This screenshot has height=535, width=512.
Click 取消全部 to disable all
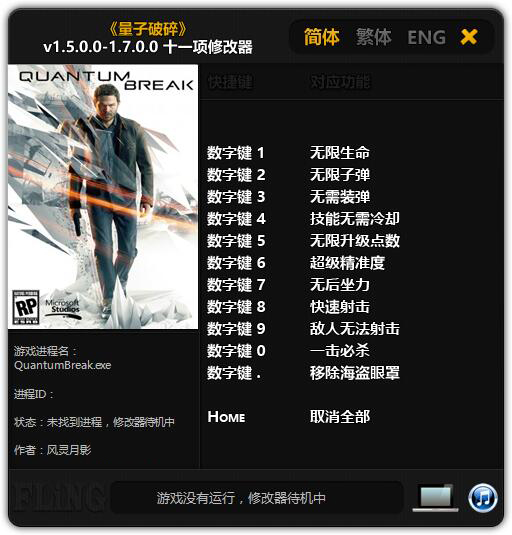click(x=340, y=417)
